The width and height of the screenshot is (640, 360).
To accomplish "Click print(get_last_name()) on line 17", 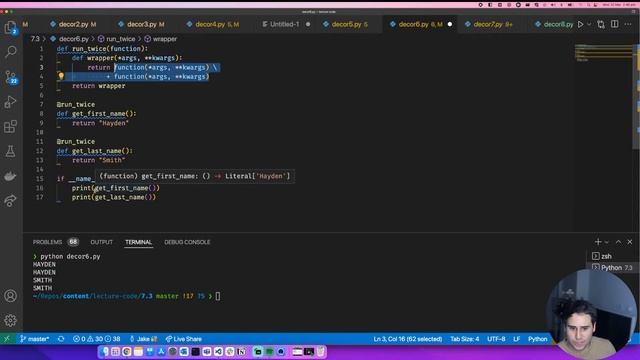I will click(x=114, y=197).
